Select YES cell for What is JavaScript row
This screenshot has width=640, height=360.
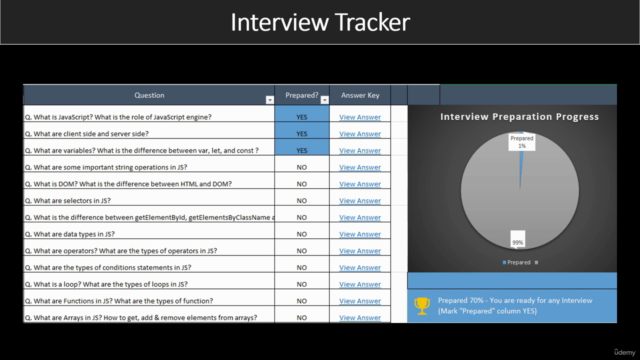(302, 114)
